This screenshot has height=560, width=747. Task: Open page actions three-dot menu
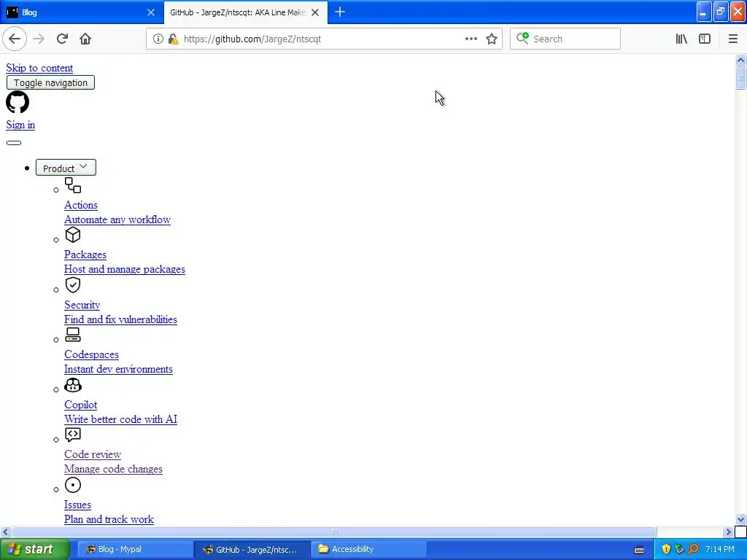point(471,39)
